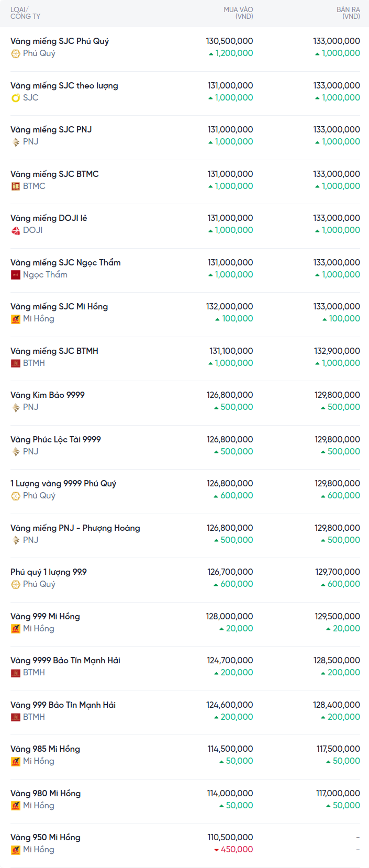Click the BÁN RA (VND) column header

point(348,13)
